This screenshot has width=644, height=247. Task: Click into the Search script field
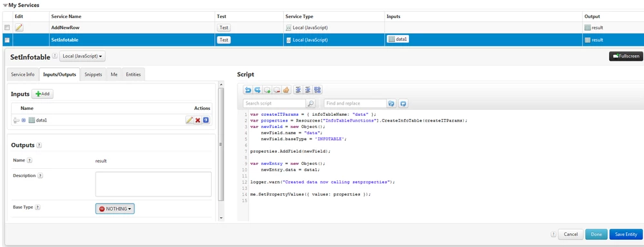point(274,103)
